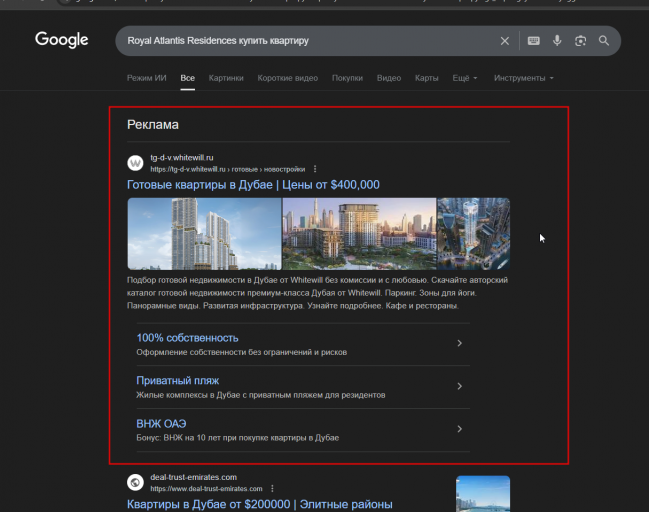Expand the 100% собственность sitelink chevron
This screenshot has height=512, width=649.
coord(459,343)
